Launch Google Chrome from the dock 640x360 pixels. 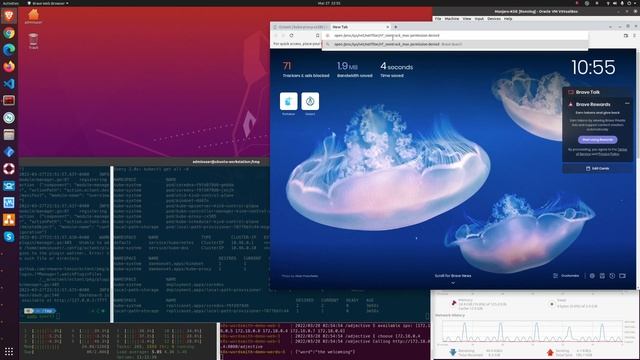click(x=9, y=33)
